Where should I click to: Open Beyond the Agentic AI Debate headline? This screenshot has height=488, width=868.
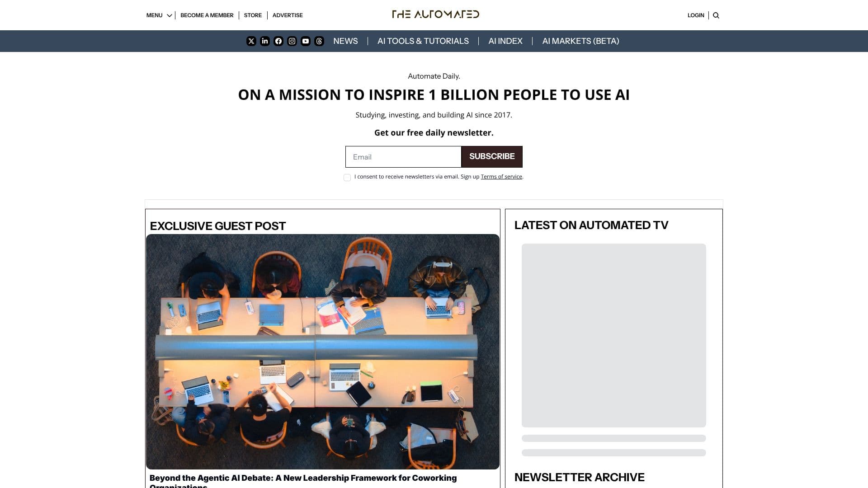[x=303, y=481]
